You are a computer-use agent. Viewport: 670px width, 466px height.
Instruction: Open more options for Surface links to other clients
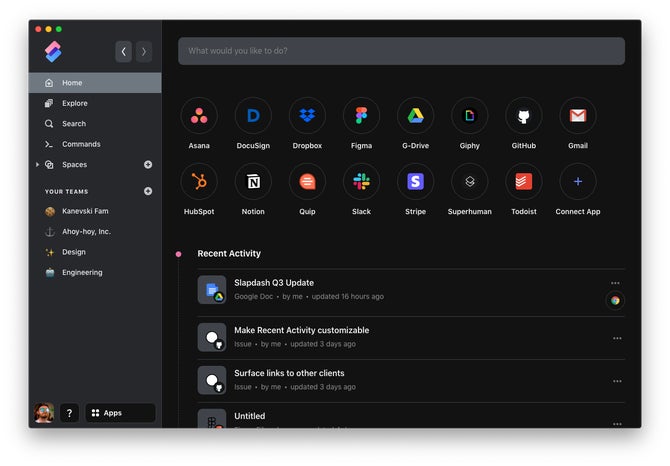617,381
